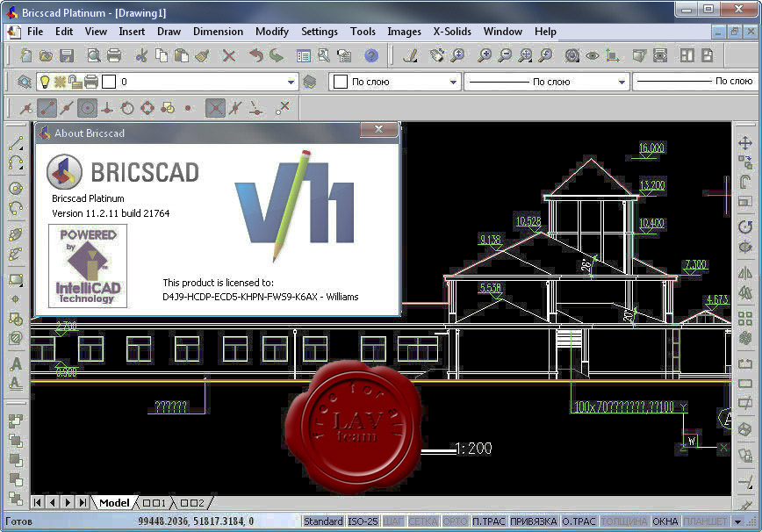Open the Dimension menu
Screen dimensions: 762x532
click(x=218, y=32)
